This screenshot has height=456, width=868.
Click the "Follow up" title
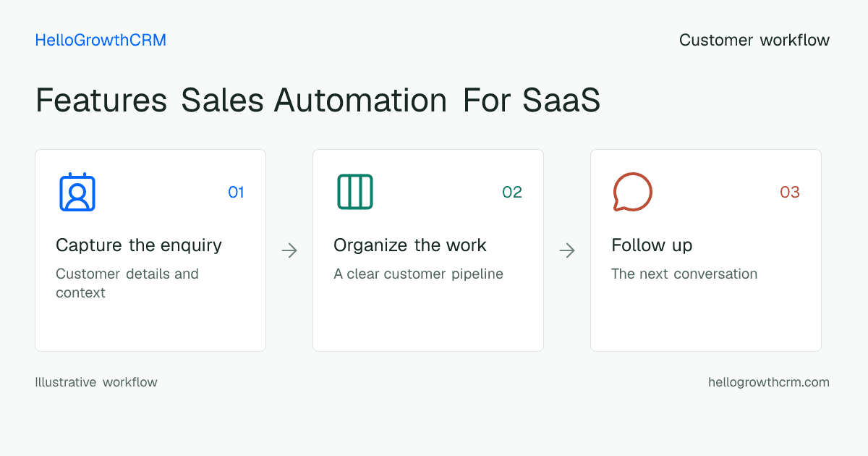[x=652, y=245]
